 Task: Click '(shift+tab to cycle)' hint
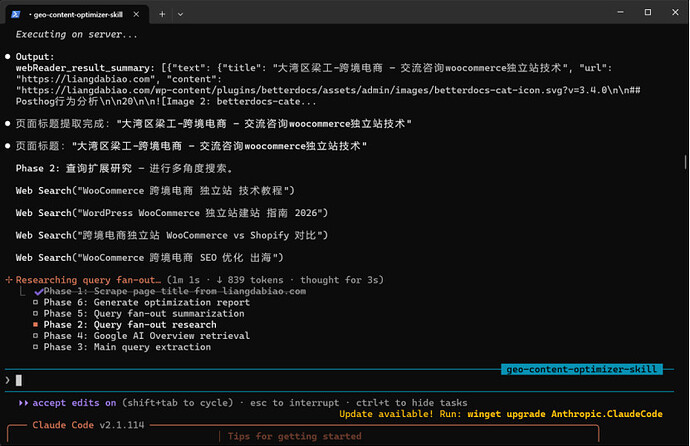(x=178, y=403)
